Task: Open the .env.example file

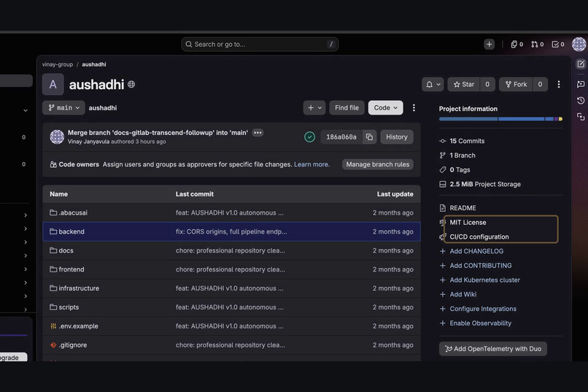Action: pyautogui.click(x=78, y=326)
